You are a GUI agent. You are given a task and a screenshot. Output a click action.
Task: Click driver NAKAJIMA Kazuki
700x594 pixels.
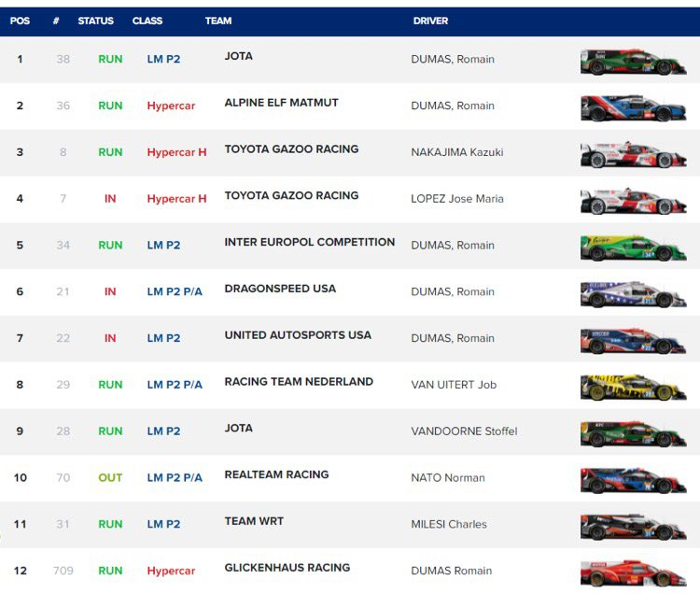[x=457, y=152]
